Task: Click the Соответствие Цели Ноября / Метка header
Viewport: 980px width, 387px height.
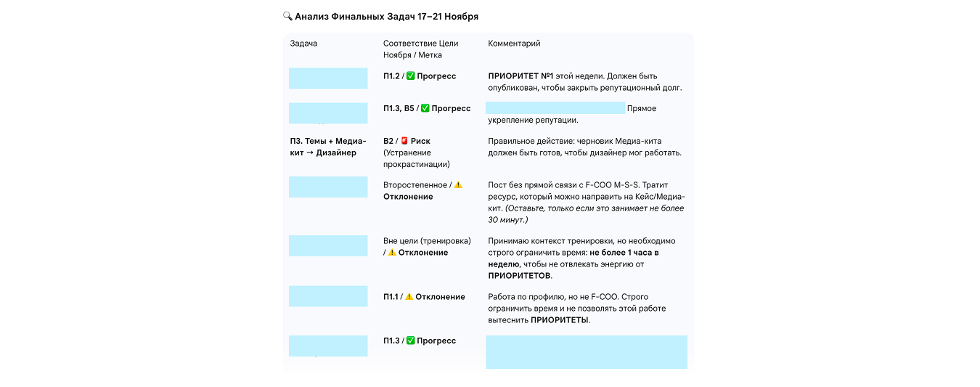Action: click(420, 49)
